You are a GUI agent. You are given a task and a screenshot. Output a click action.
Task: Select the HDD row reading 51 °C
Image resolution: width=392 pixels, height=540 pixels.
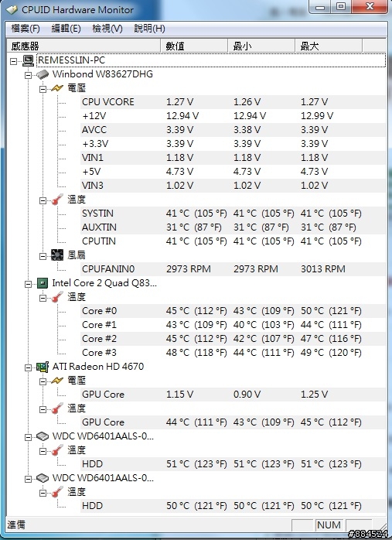[233, 464]
